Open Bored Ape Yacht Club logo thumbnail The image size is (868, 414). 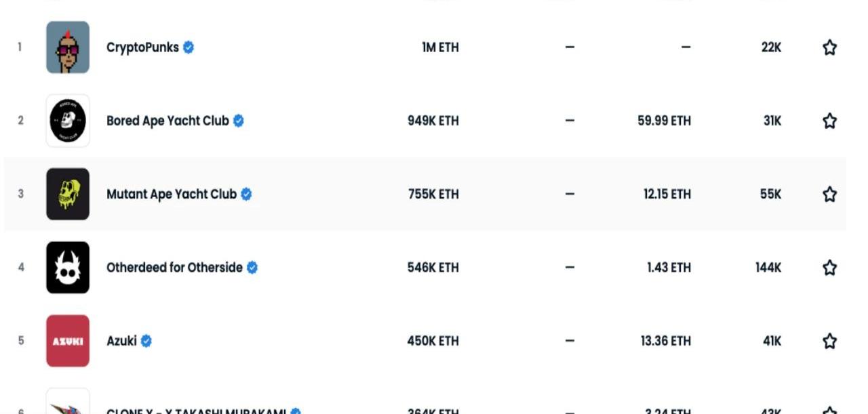click(68, 121)
